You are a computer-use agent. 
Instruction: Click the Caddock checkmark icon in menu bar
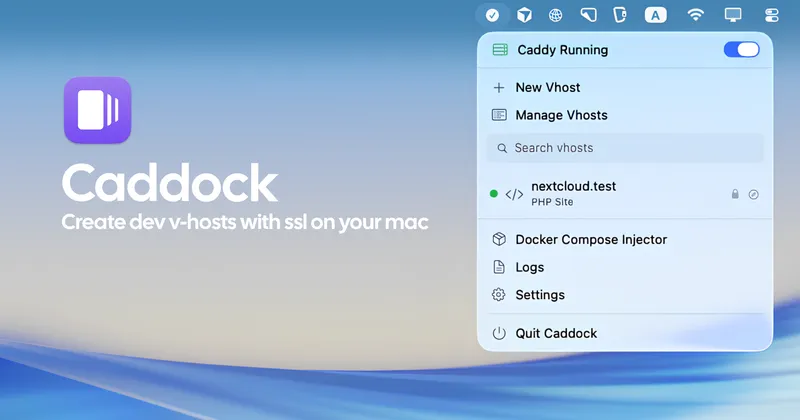(x=492, y=15)
